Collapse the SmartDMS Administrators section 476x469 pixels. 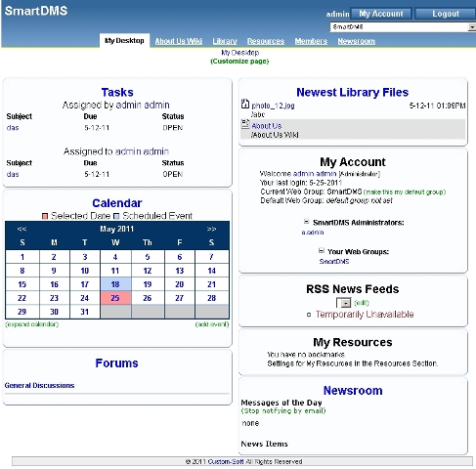306,222
